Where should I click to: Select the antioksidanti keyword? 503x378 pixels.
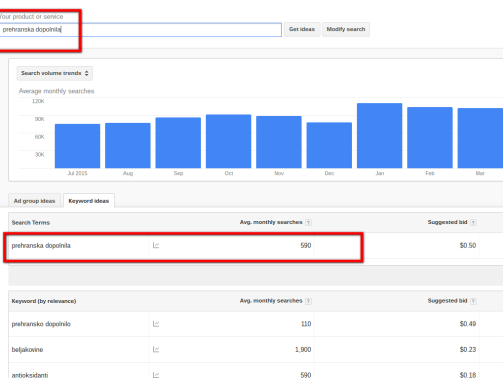click(30, 375)
